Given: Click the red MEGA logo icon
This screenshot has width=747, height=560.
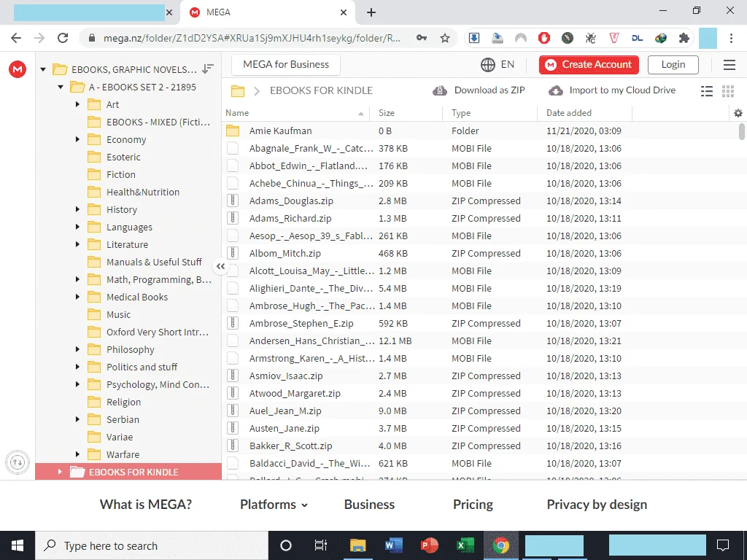Looking at the screenshot, I should point(18,69).
